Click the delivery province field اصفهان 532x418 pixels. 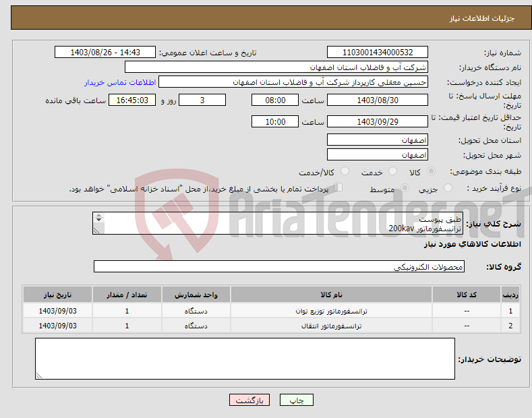[x=378, y=140]
